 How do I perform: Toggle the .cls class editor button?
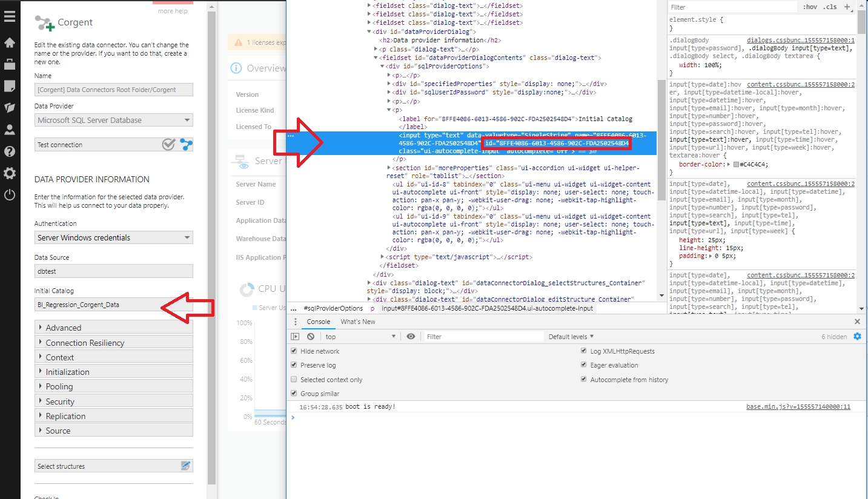[830, 7]
